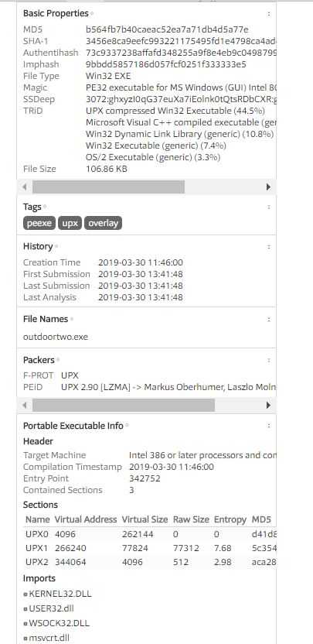The height and width of the screenshot is (644, 313).
Task: Click the Packers scrollbar left arrow
Action: click(24, 406)
